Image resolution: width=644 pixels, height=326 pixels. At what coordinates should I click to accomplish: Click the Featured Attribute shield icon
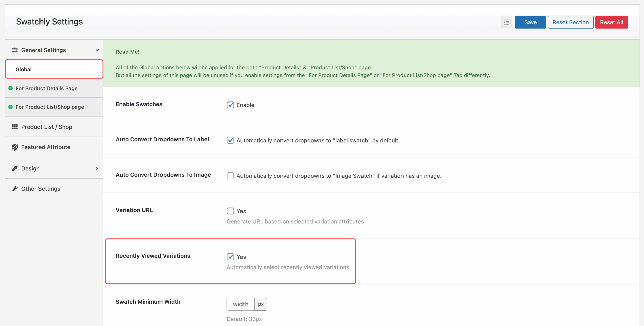pos(15,147)
